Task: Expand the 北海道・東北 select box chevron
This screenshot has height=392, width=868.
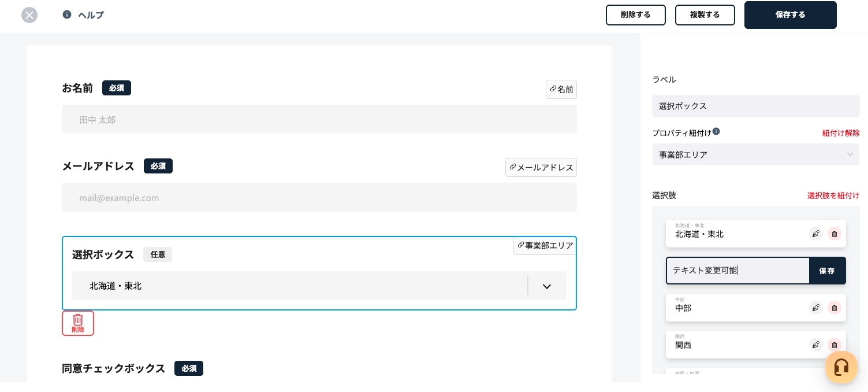Action: 547,286
